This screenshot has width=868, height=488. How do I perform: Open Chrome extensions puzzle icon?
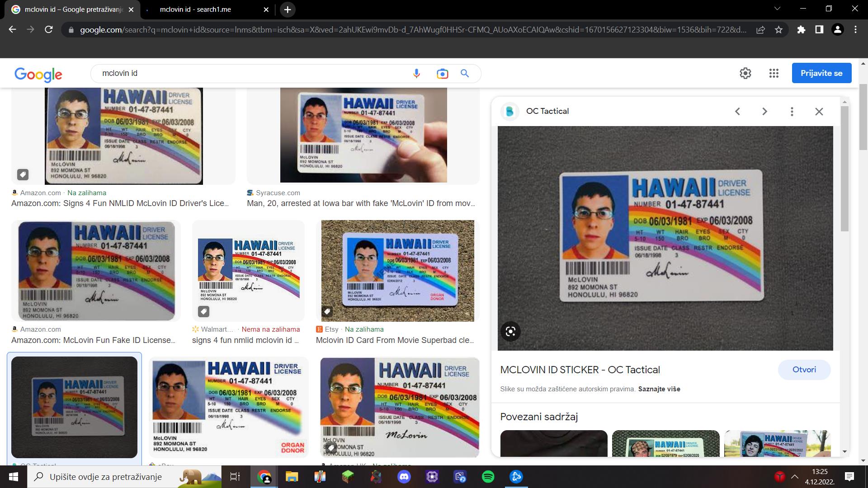pos(801,30)
